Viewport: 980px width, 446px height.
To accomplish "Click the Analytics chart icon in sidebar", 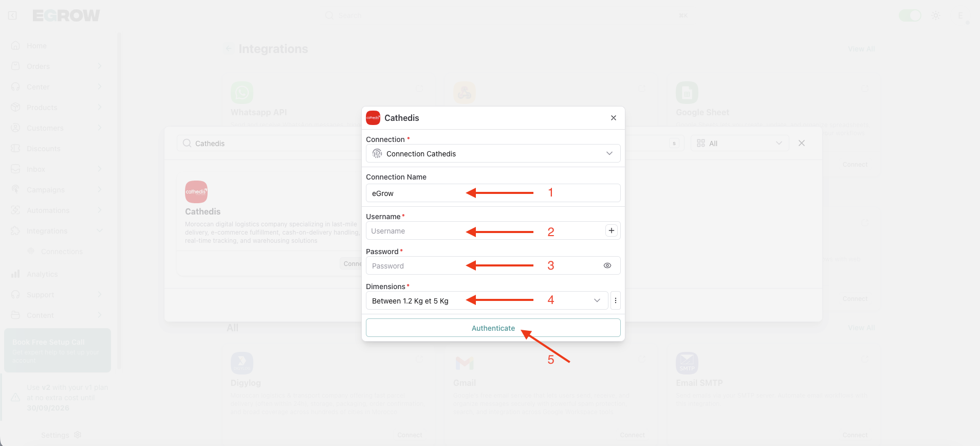I will (x=15, y=274).
